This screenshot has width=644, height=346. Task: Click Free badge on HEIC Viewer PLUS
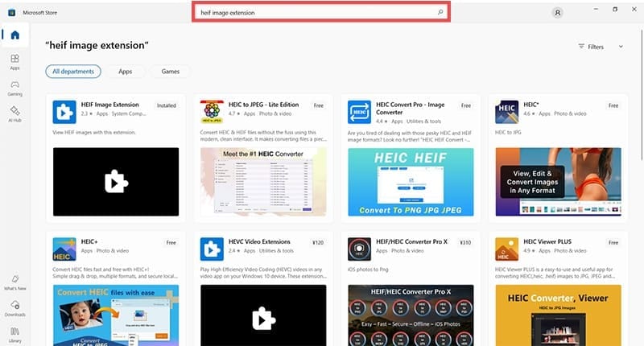point(613,242)
